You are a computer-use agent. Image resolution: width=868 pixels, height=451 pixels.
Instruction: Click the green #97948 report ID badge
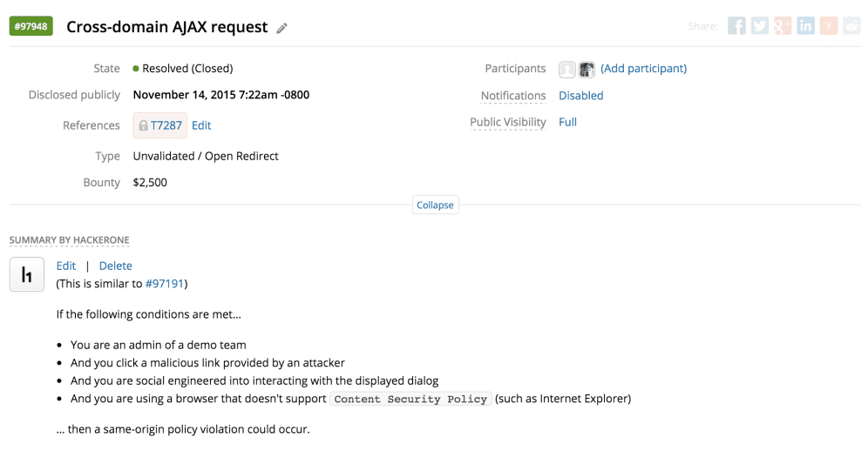(31, 26)
